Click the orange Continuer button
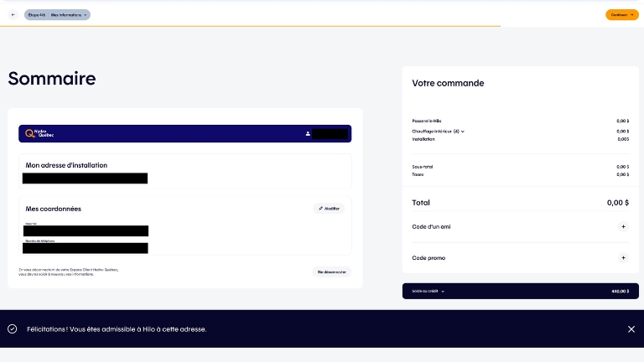 coord(622,15)
